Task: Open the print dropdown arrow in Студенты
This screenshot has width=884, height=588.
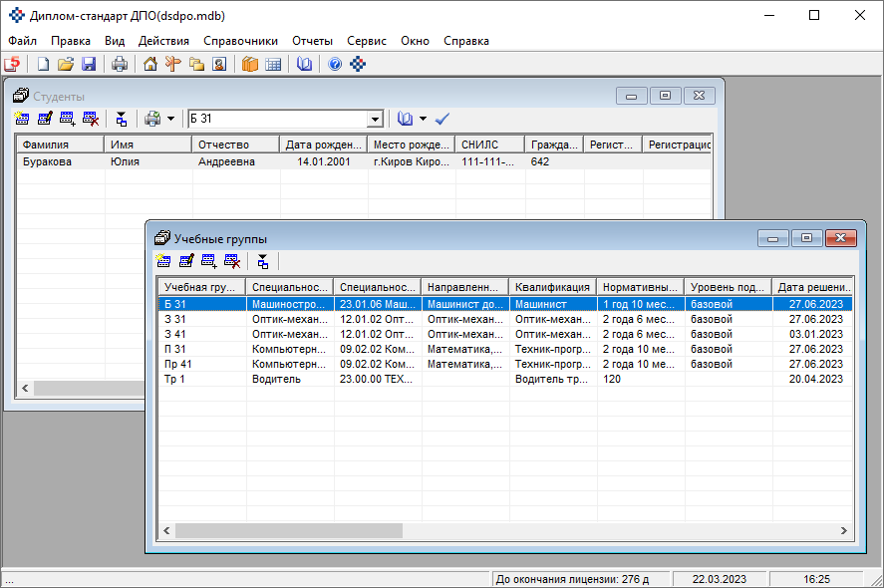Action: (x=170, y=119)
